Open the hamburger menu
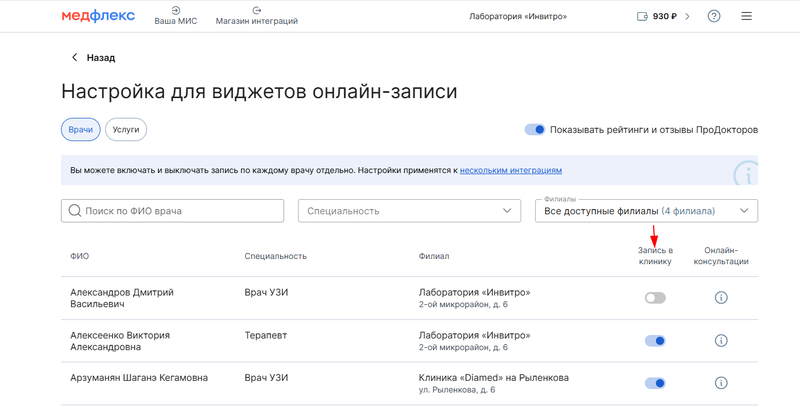 (746, 16)
